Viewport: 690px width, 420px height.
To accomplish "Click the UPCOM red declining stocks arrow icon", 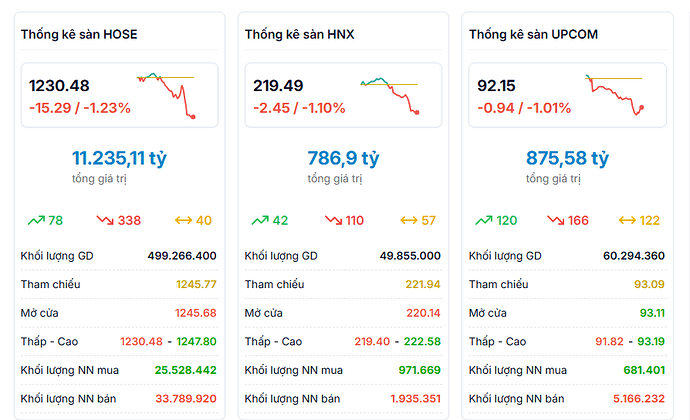I will pyautogui.click(x=553, y=220).
